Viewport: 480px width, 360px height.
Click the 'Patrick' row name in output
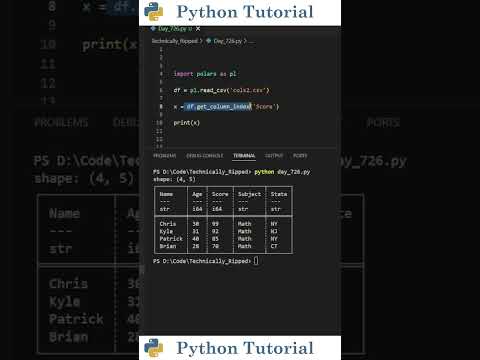[x=171, y=239]
